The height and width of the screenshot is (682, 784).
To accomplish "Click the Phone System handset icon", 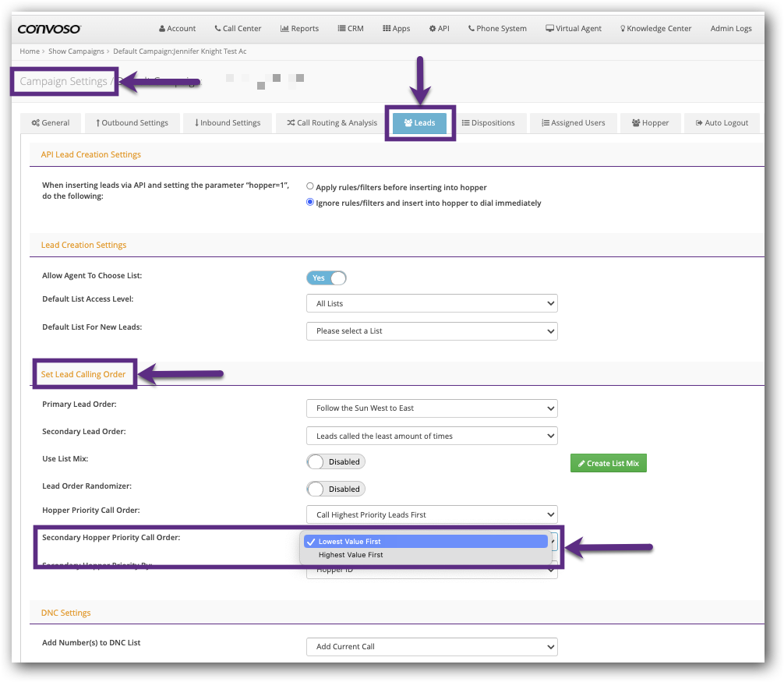I will pyautogui.click(x=471, y=29).
